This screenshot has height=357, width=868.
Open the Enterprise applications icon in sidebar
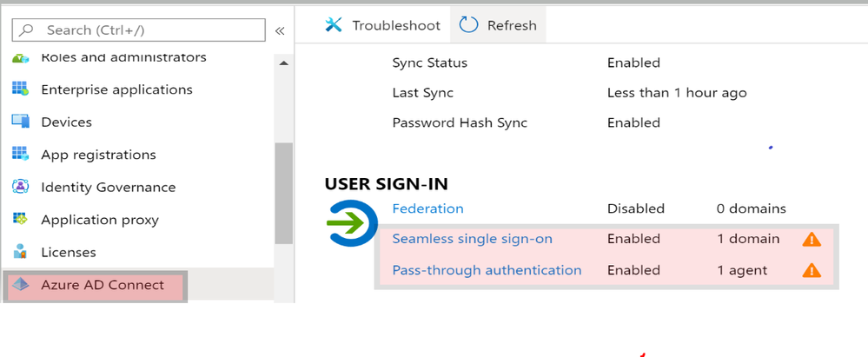[x=20, y=89]
